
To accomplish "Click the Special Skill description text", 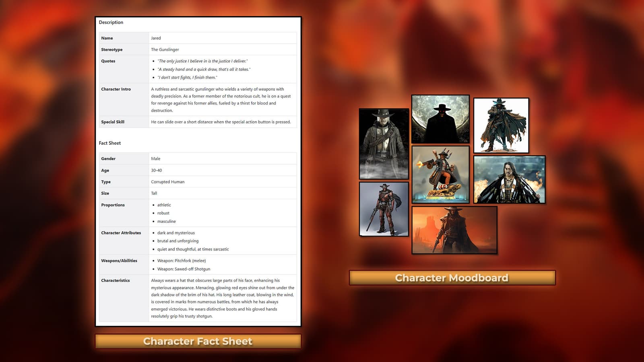I will click(x=221, y=122).
